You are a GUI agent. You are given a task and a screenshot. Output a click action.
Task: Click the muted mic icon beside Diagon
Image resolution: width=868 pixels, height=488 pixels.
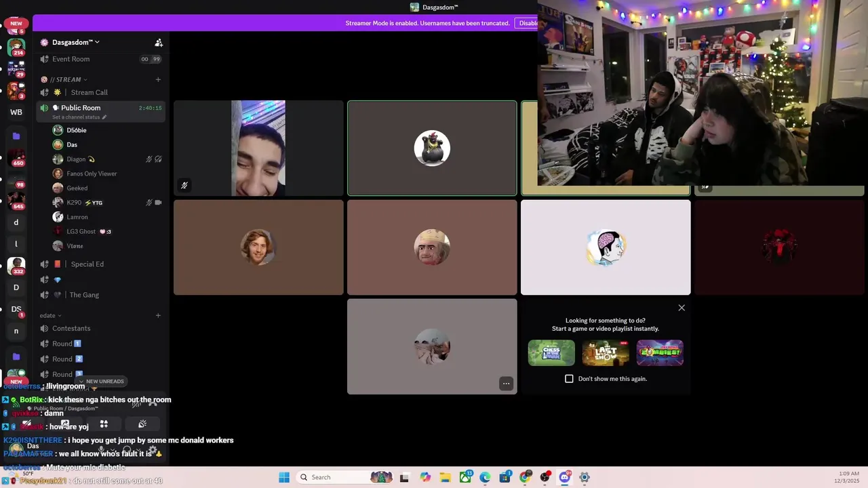pos(149,159)
